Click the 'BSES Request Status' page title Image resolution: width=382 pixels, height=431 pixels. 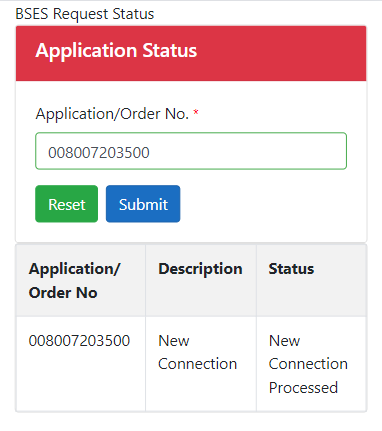[85, 14]
